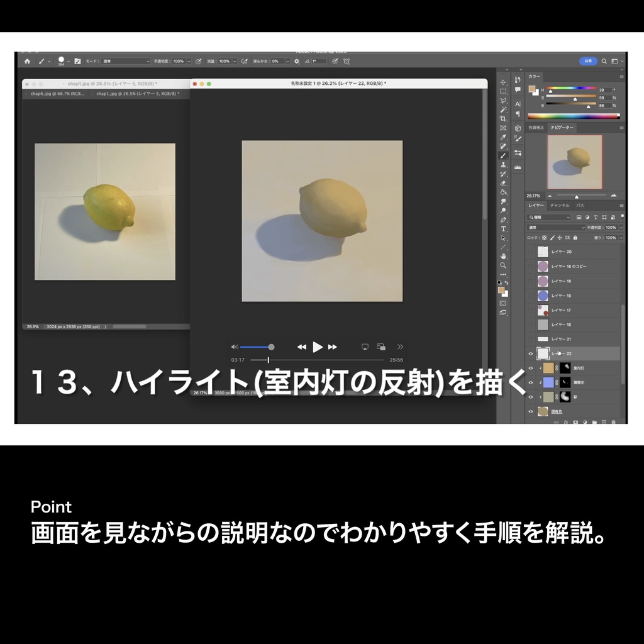Click the 影 layer mask thumbnail
644x644 pixels.
tap(564, 397)
